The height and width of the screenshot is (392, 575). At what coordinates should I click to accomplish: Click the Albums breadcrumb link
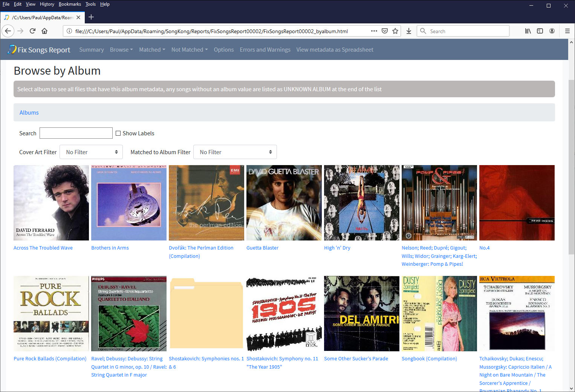[x=29, y=112]
